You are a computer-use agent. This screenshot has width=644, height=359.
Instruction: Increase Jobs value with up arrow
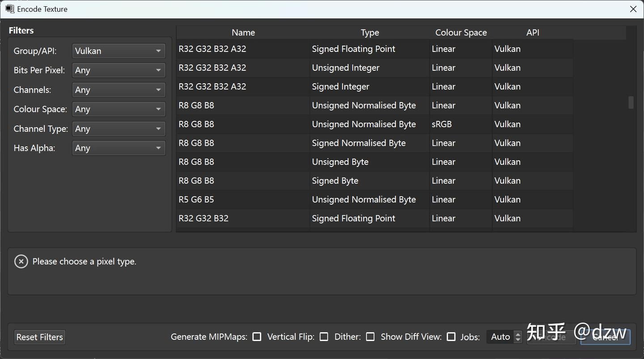tap(518, 334)
